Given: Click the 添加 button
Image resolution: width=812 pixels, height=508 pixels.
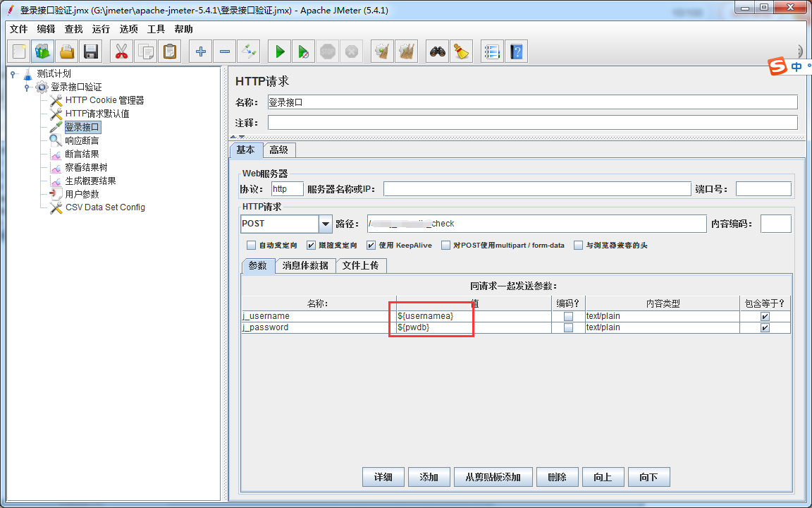Looking at the screenshot, I should point(429,477).
